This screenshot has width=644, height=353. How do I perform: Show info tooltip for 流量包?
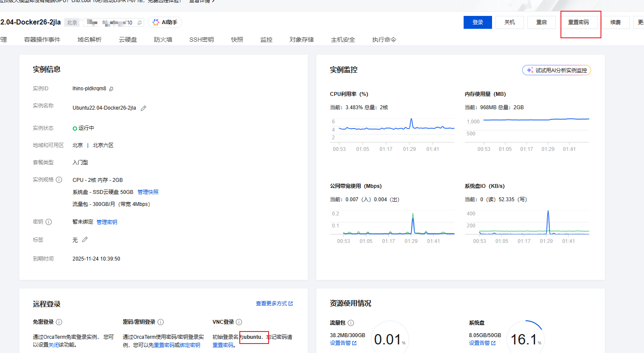[x=351, y=323]
